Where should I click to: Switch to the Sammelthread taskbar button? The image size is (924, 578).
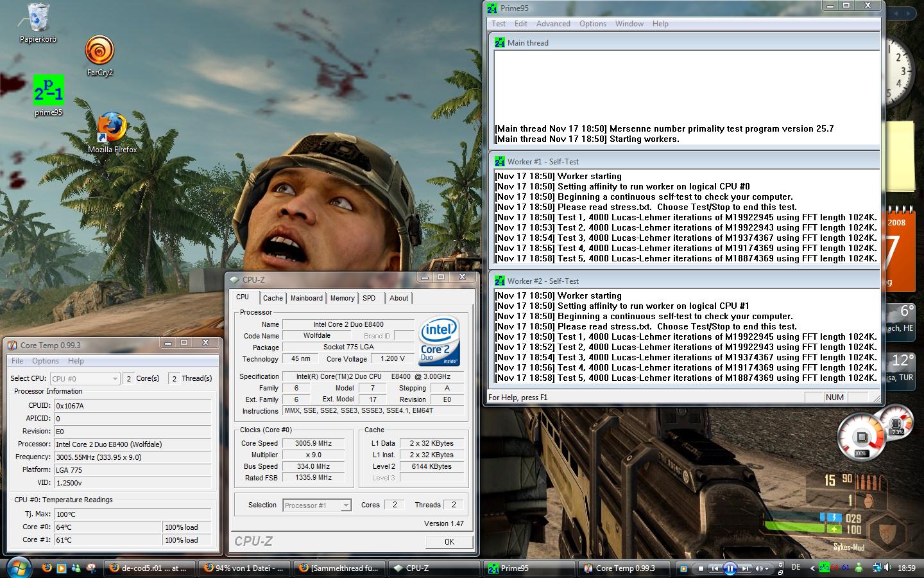340,568
